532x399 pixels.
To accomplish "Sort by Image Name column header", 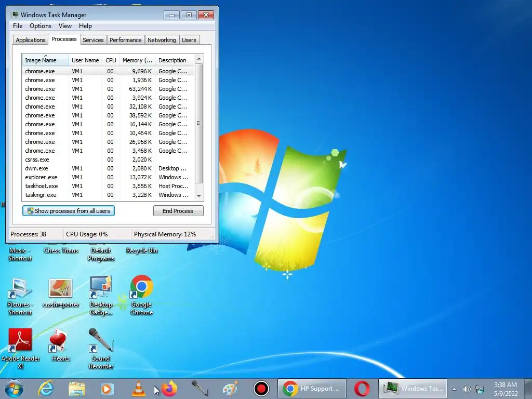I will click(46, 60).
